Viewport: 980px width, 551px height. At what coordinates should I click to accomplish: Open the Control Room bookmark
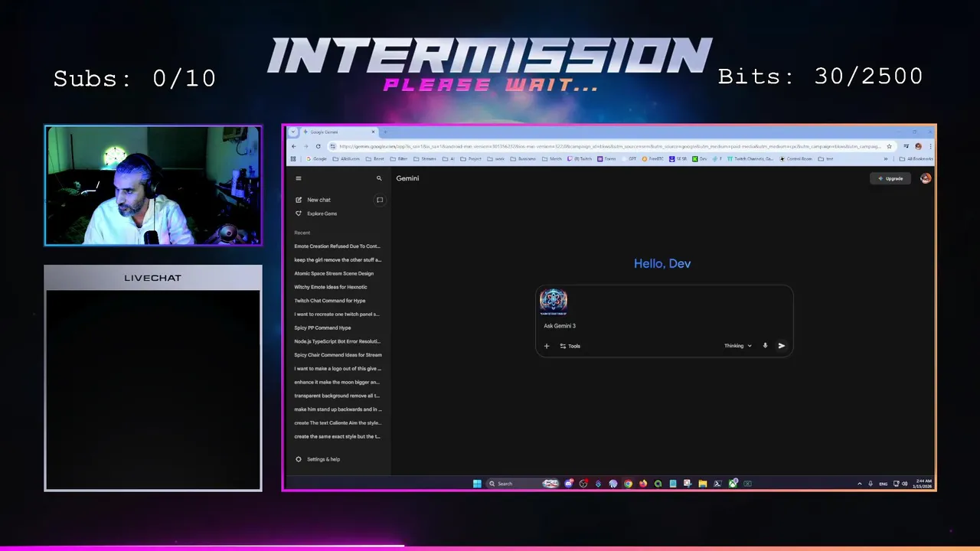(x=796, y=158)
